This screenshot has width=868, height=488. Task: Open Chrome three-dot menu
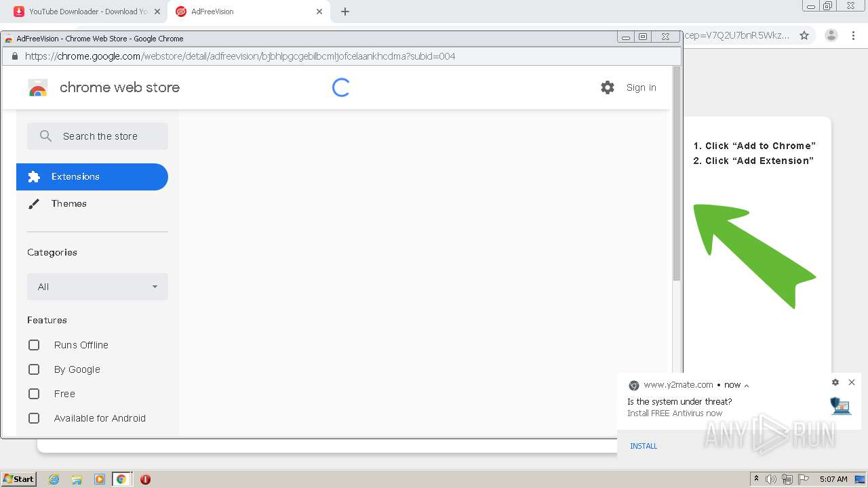pos(854,35)
